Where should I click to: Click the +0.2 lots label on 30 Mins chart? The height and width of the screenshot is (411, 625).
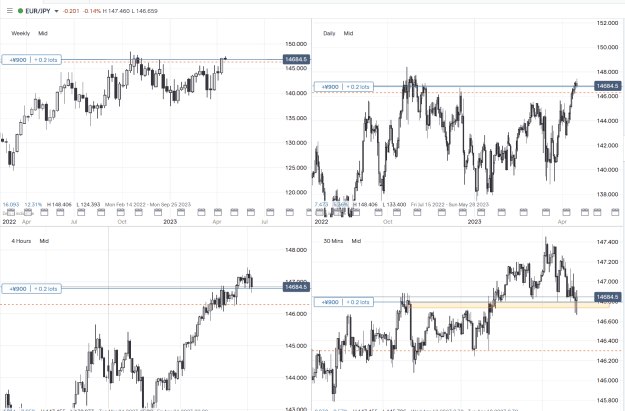358,302
